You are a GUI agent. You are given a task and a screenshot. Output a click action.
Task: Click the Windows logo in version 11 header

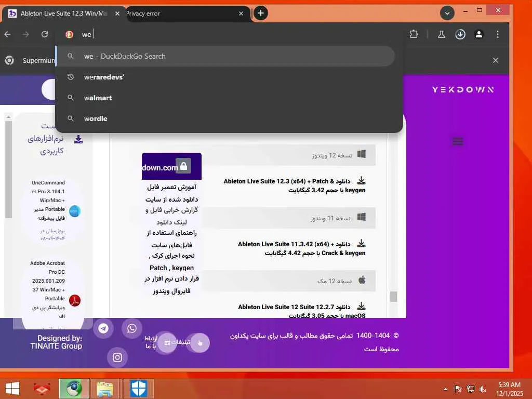(362, 217)
